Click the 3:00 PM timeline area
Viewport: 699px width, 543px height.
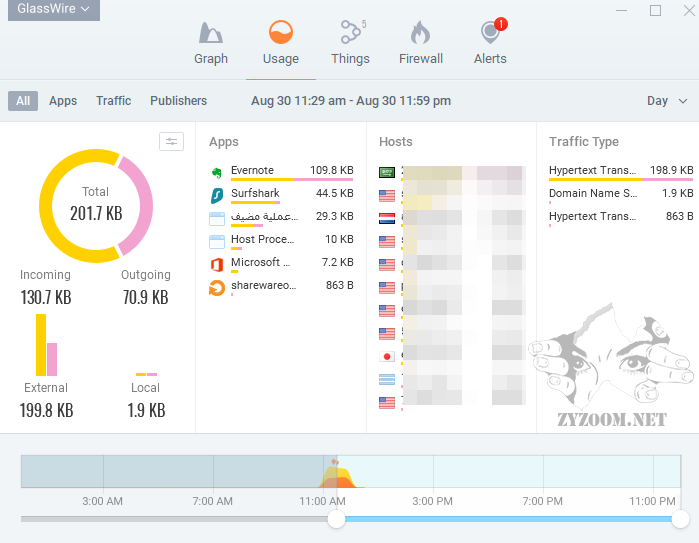(433, 501)
